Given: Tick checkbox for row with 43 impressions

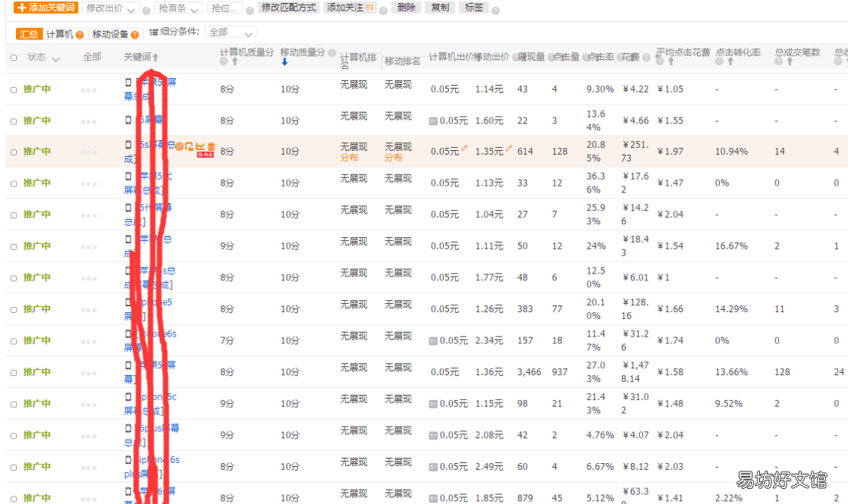Looking at the screenshot, I should point(14,89).
